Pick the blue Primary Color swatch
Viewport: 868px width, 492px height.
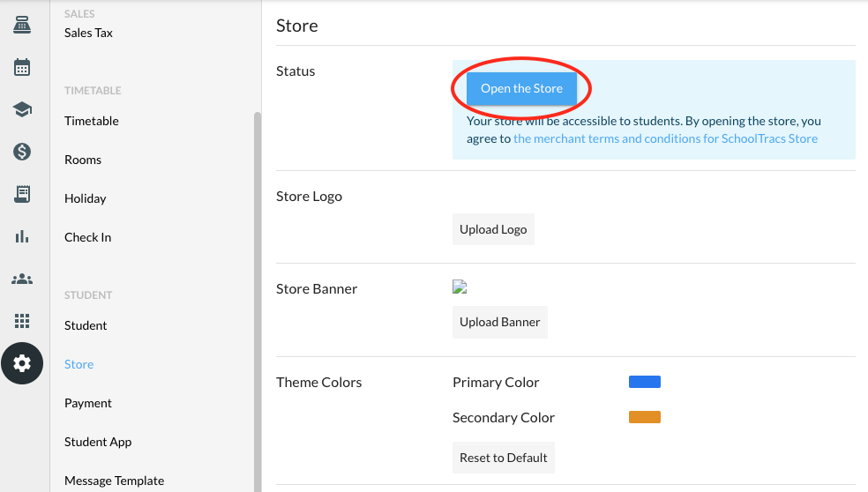(644, 382)
